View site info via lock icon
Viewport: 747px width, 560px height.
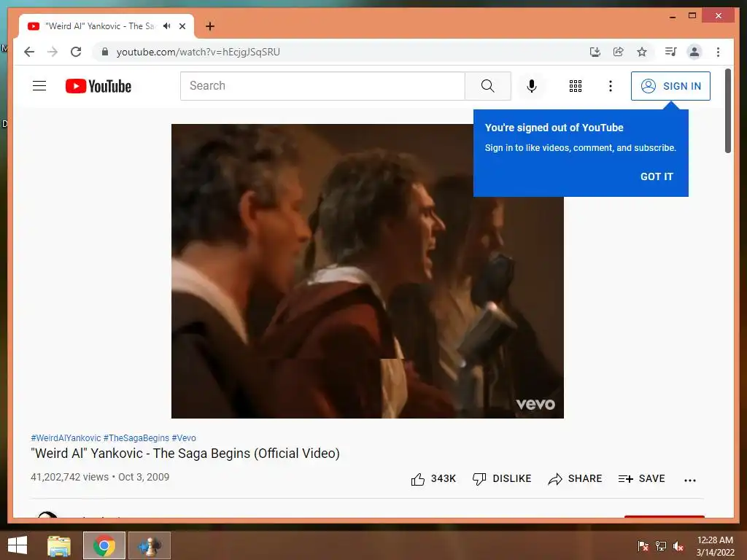point(105,52)
